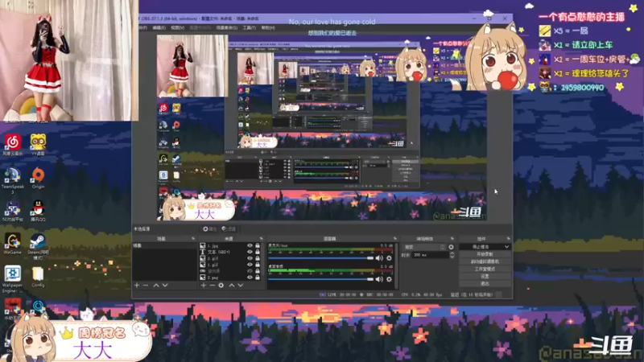This screenshot has height=362, width=644.
Task: Open the second mixer channel settings gear
Action: point(389,279)
